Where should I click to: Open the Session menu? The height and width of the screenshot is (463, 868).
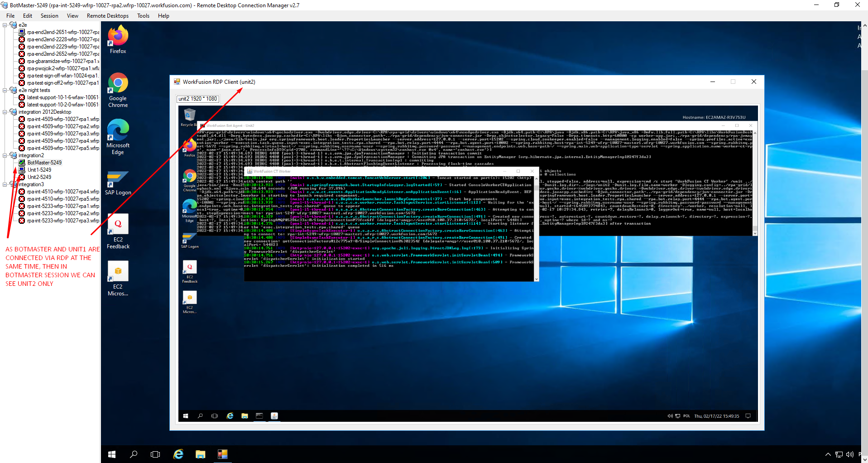click(49, 16)
